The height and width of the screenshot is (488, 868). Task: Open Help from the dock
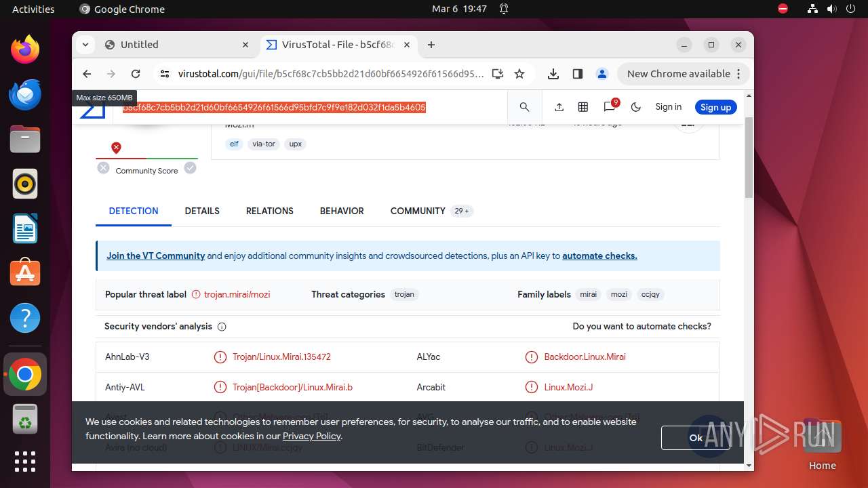pyautogui.click(x=25, y=318)
